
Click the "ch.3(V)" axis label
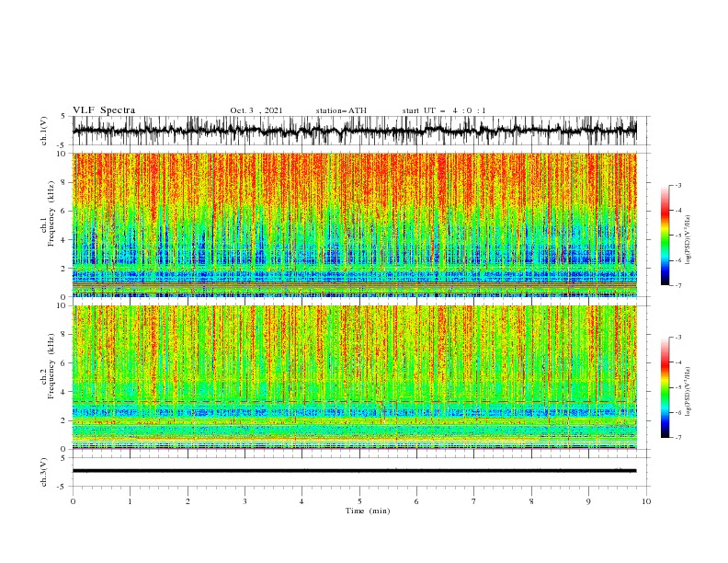[44, 472]
